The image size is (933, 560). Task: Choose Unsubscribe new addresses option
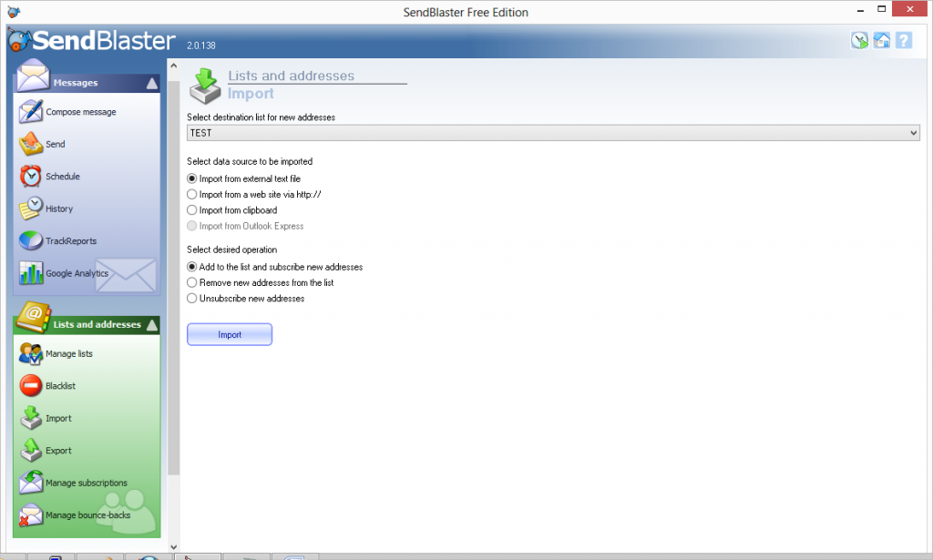pyautogui.click(x=191, y=299)
